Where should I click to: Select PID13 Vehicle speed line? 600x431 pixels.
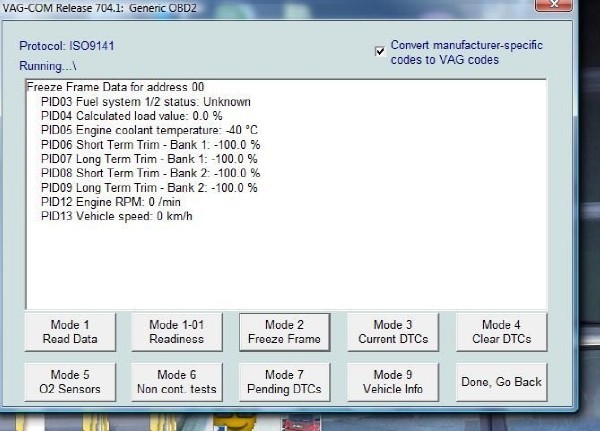click(x=117, y=216)
